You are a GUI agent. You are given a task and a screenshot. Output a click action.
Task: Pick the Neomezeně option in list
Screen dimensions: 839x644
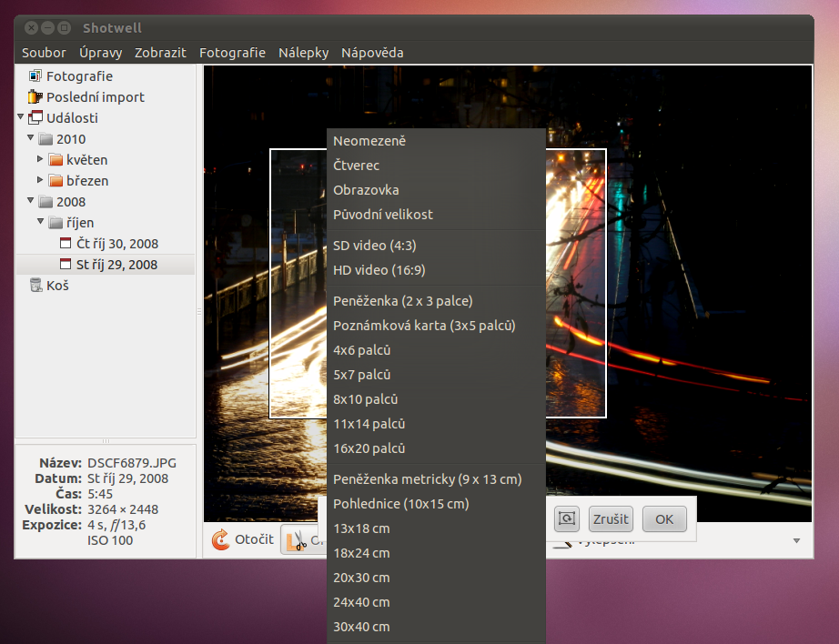coord(369,141)
